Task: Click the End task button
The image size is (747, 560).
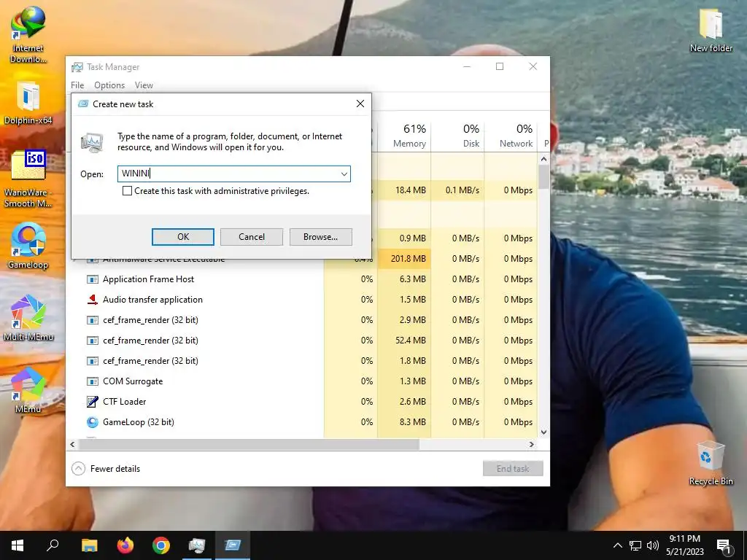Action: 513,469
